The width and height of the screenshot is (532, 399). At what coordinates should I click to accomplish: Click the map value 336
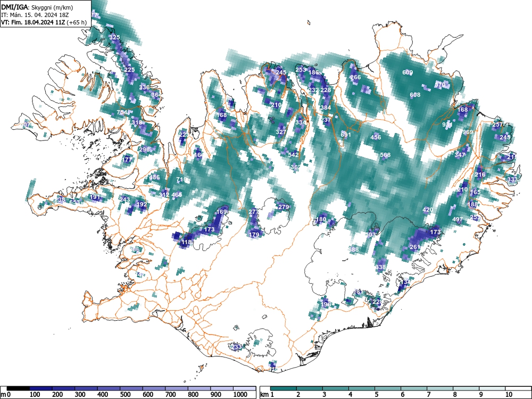click(144, 87)
